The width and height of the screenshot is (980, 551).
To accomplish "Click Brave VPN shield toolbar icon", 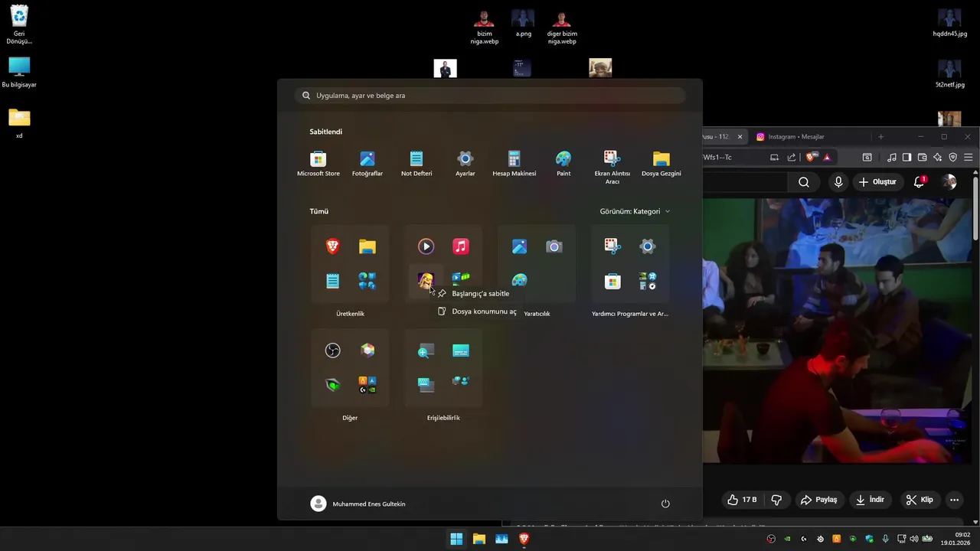I will pyautogui.click(x=952, y=158).
